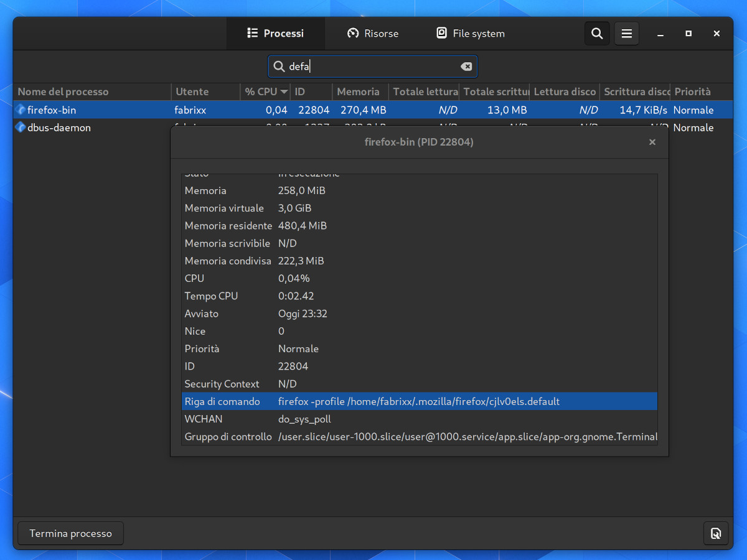Close the firefox-bin properties dialog
The image size is (747, 560).
point(652,142)
